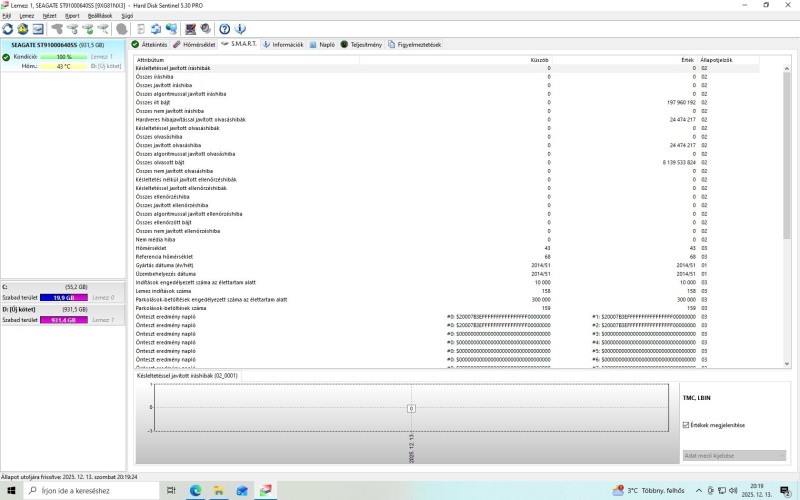
Task: Open the Lemez menu
Action: point(27,16)
